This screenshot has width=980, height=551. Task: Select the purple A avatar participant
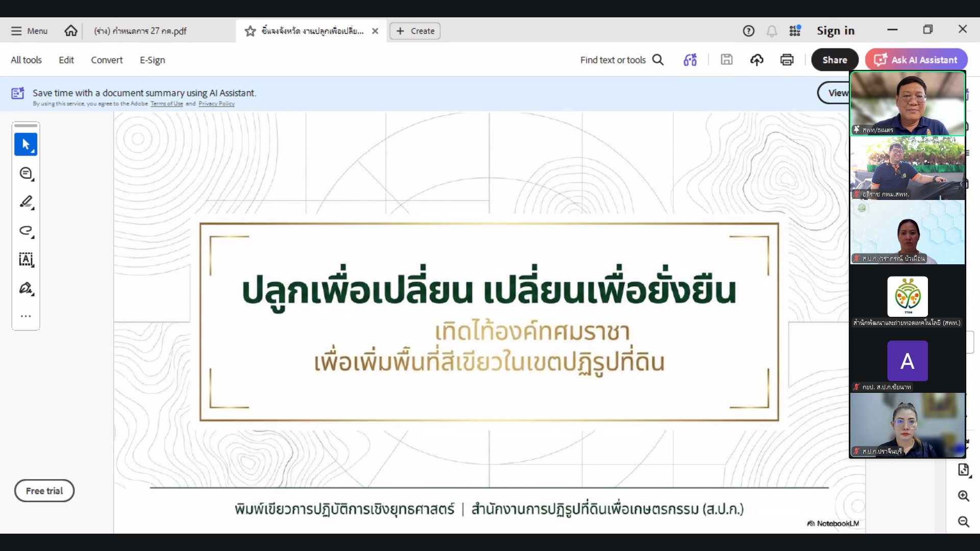(908, 361)
